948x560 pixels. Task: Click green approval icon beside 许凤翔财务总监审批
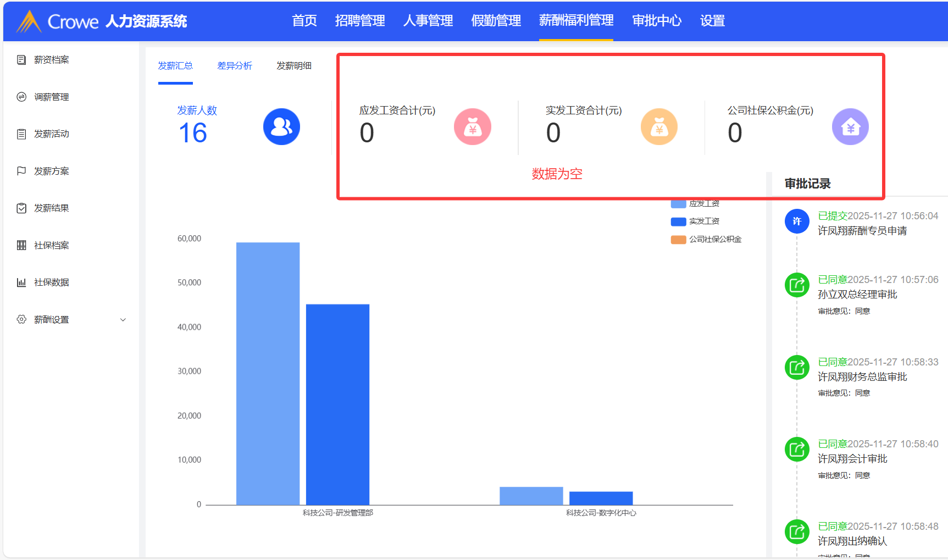point(797,368)
